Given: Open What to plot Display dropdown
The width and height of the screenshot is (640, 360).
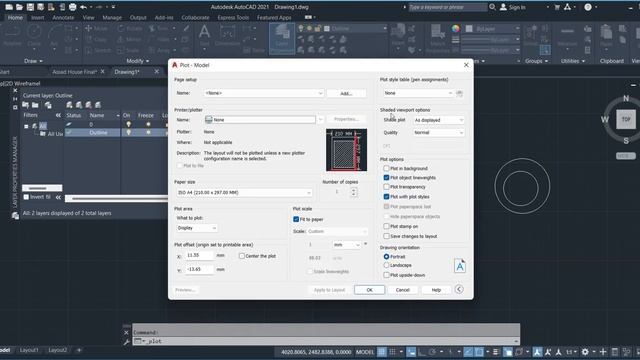Looking at the screenshot, I should [x=197, y=228].
